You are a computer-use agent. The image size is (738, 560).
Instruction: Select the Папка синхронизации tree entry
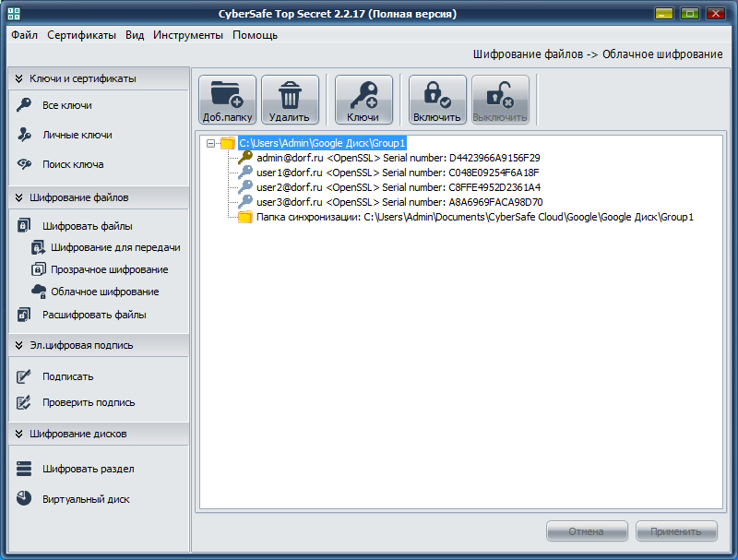coord(474,217)
